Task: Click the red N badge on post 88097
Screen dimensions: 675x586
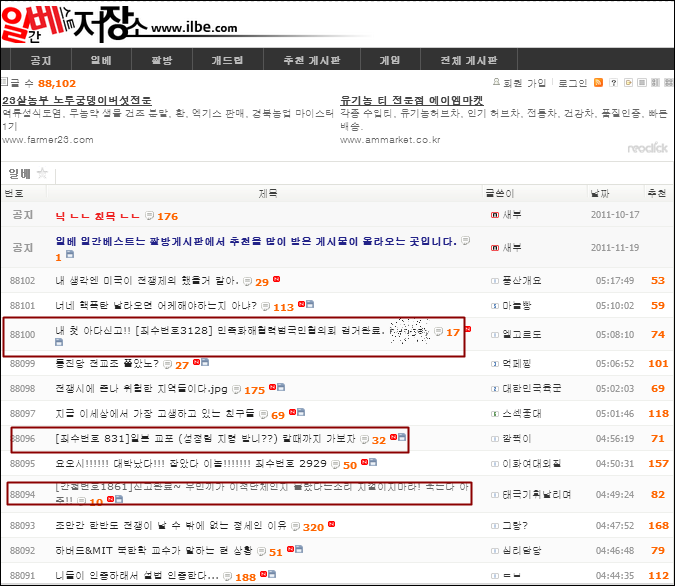Action: point(292,412)
